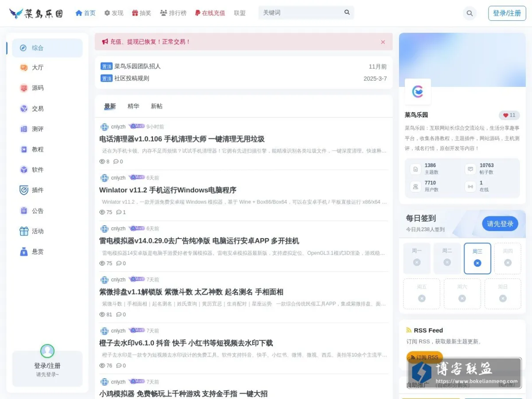Click the 帖子数 message icon
This screenshot has height=399, width=532.
[x=470, y=169]
